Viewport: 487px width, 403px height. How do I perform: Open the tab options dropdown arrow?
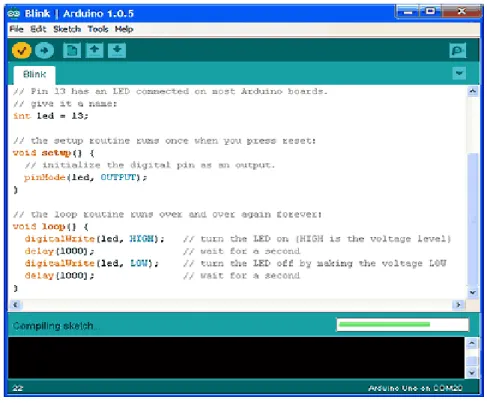point(459,73)
